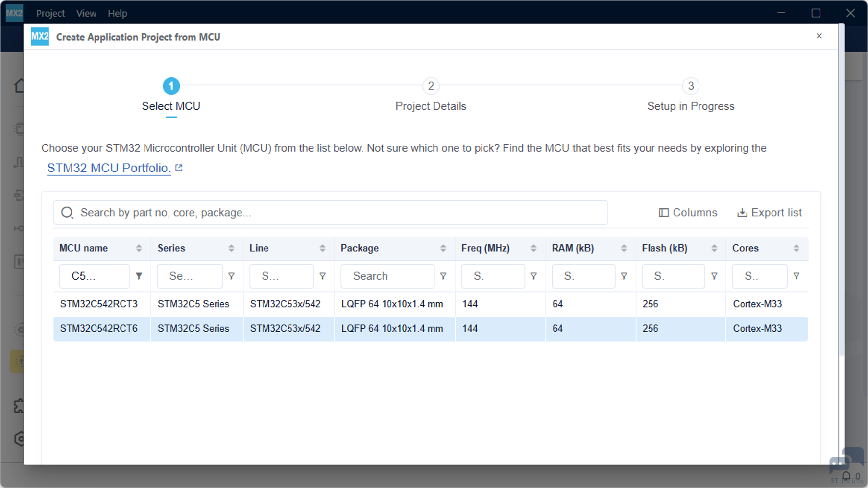Sort by Line column arrows
This screenshot has width=868, height=488.
tap(322, 248)
